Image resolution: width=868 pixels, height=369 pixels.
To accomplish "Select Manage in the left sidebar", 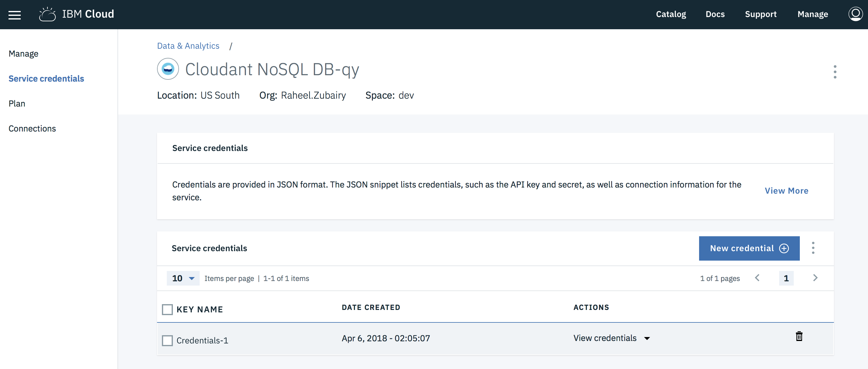I will 24,54.
